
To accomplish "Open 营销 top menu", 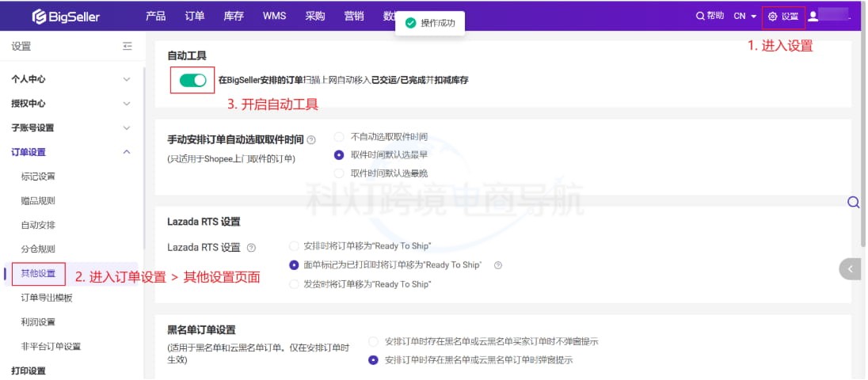I will [354, 16].
